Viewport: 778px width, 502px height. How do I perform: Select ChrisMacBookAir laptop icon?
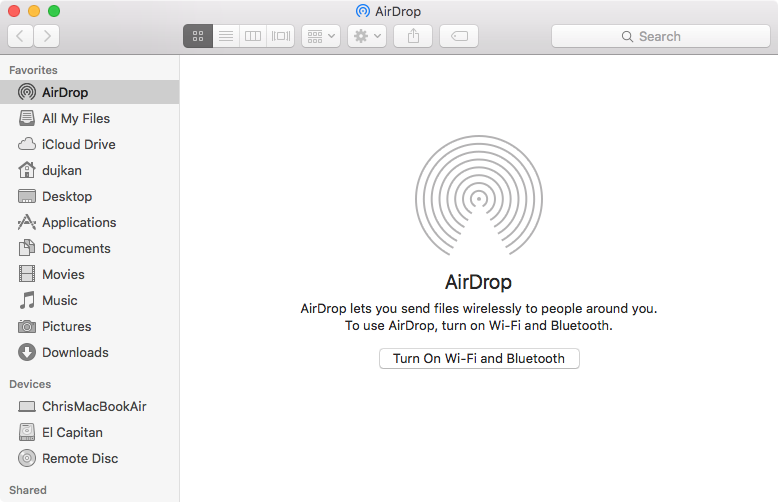tap(27, 407)
